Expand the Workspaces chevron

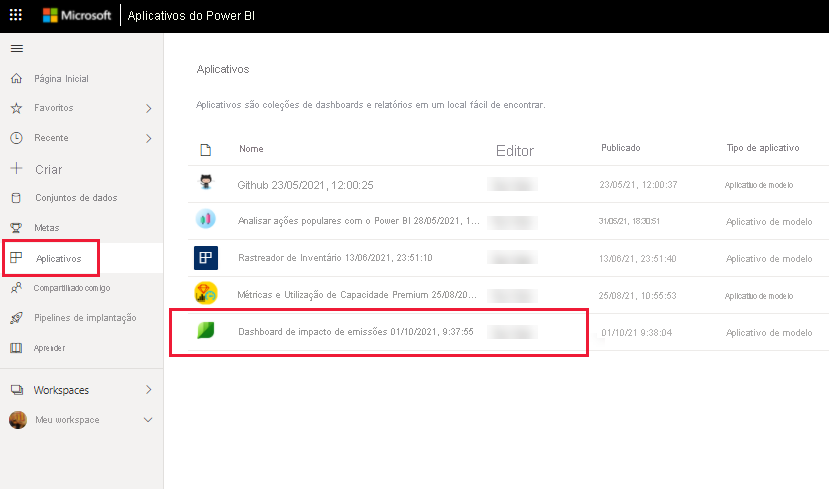point(149,390)
